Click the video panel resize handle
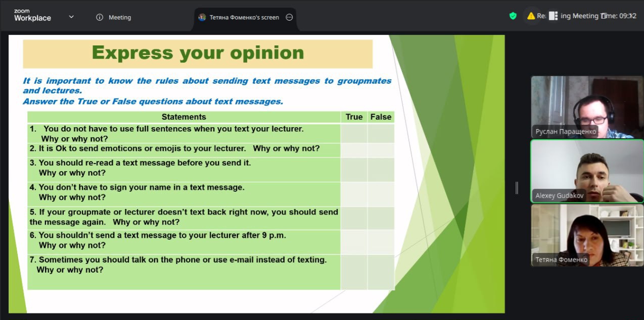The image size is (644, 320). point(516,188)
